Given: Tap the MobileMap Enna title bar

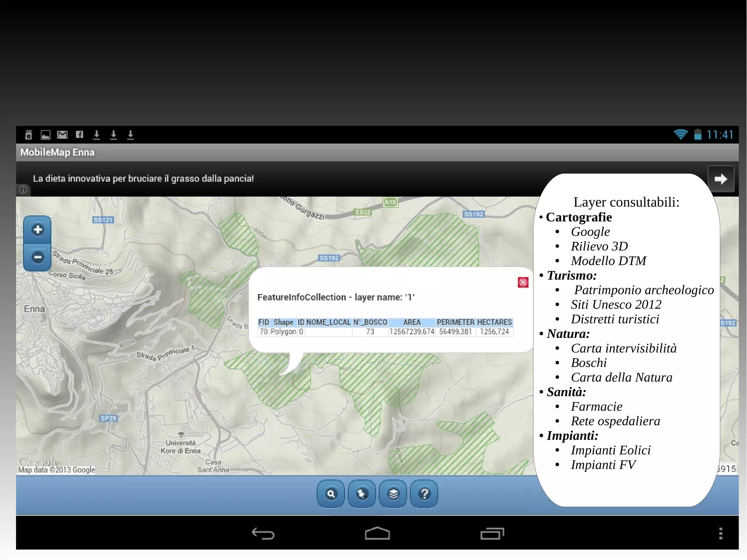Looking at the screenshot, I should [x=57, y=152].
